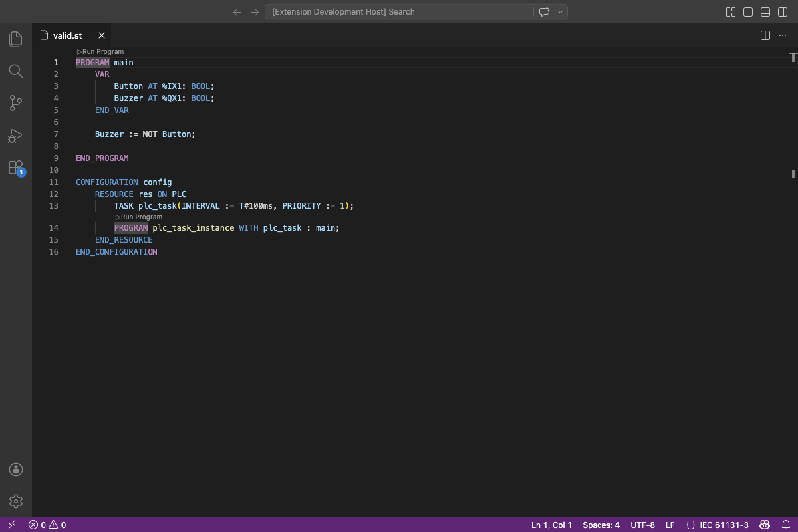The width and height of the screenshot is (798, 532).
Task: Open the Manage settings gear
Action: 16,501
